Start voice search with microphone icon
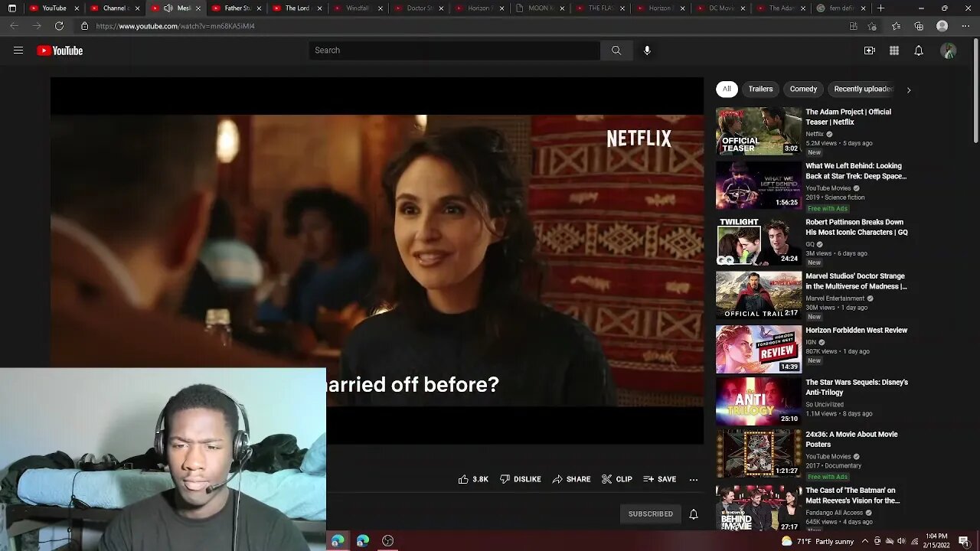The image size is (980, 551). (x=647, y=51)
